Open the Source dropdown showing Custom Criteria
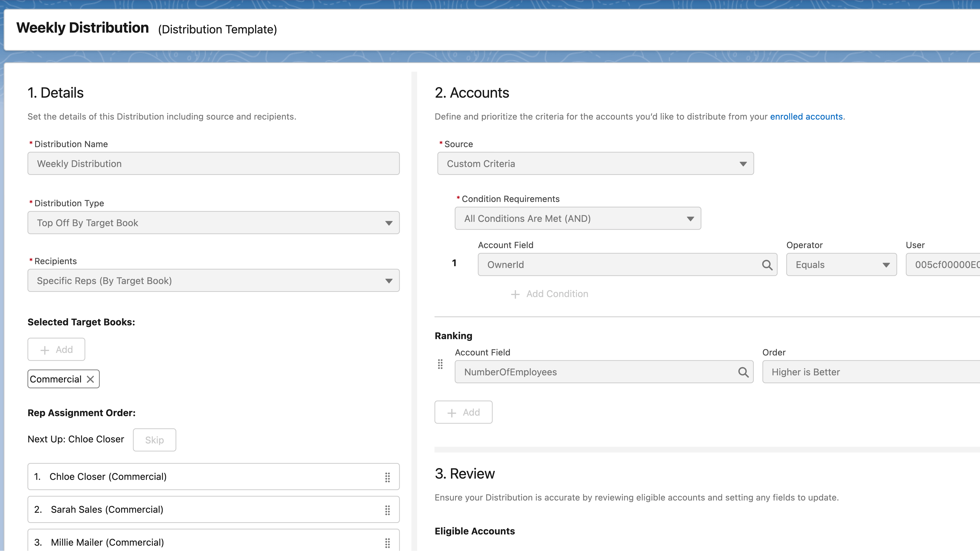Viewport: 980px width, 551px height. (743, 163)
